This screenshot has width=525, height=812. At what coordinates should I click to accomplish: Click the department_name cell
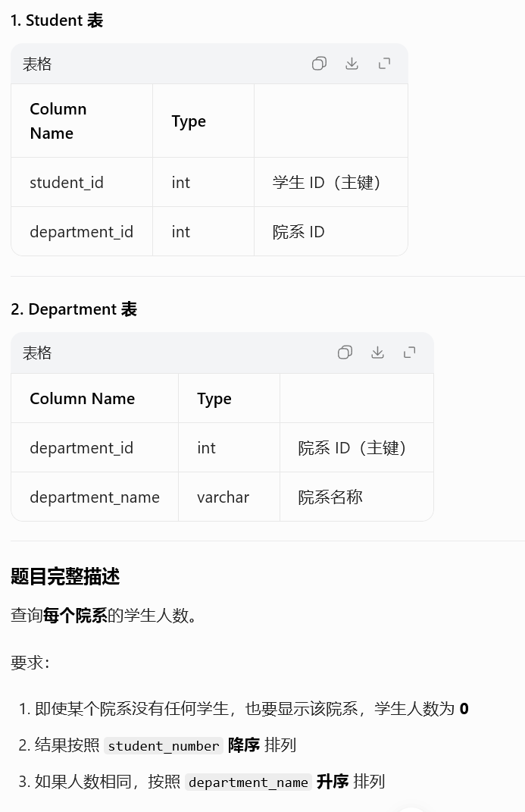(95, 497)
